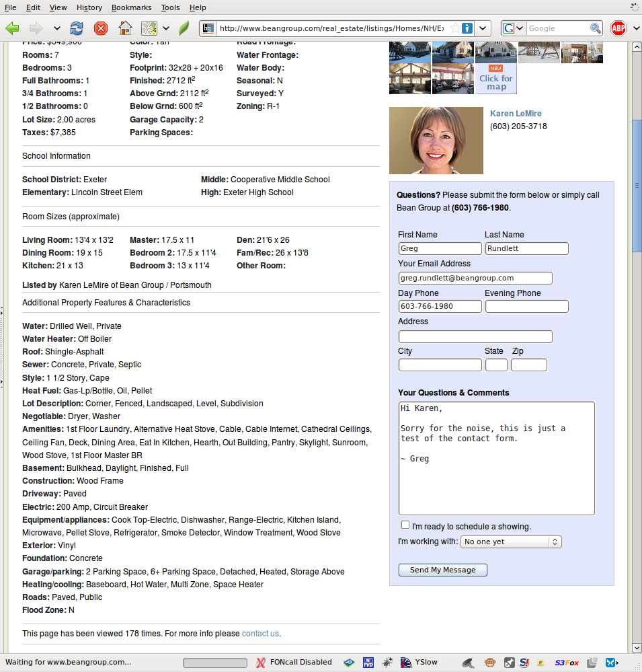
Task: Click the small yellow P status icon
Action: [x=540, y=663]
